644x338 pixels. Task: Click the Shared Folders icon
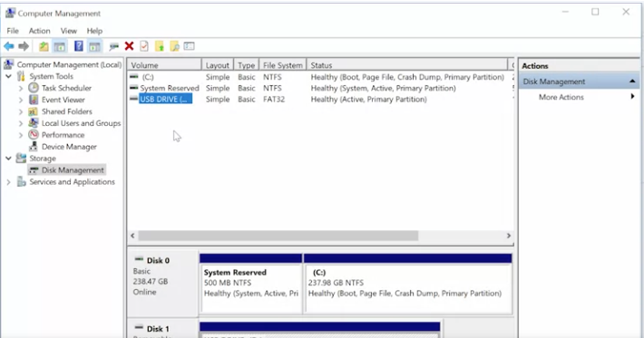point(34,111)
